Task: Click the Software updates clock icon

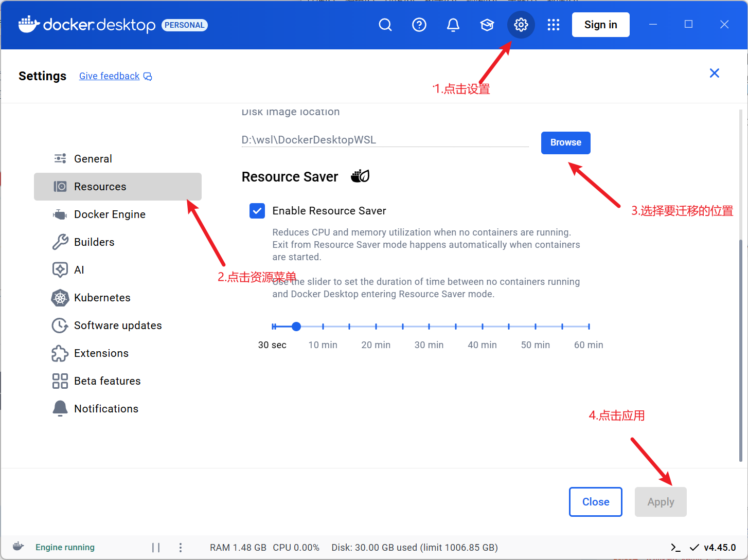Action: click(60, 326)
